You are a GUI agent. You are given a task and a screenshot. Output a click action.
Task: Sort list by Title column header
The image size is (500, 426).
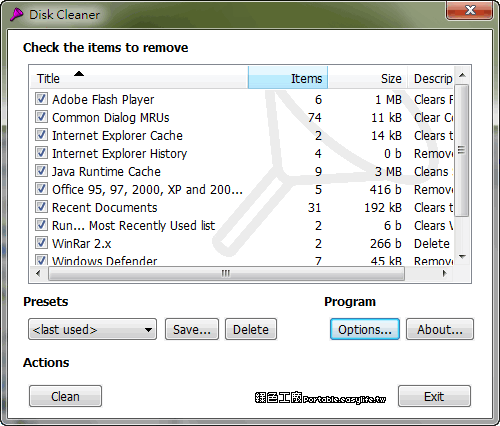[139, 78]
